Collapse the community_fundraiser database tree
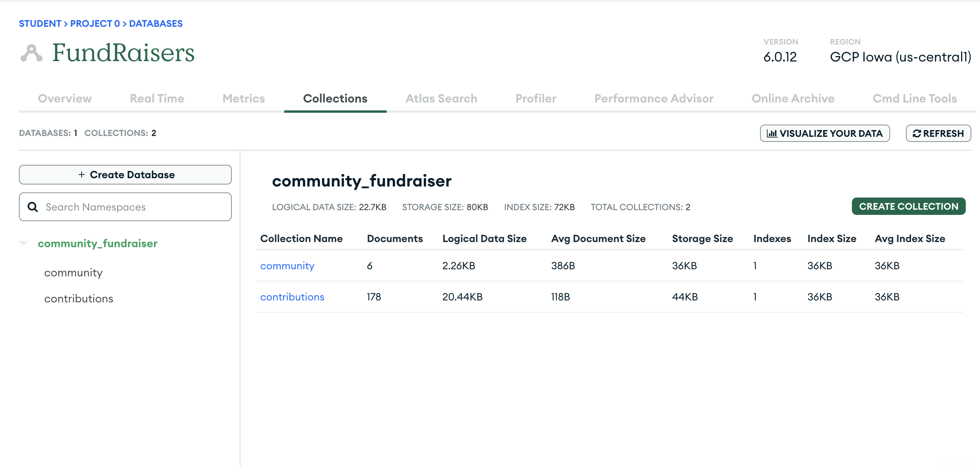Viewport: 980px width, 466px height. (24, 243)
